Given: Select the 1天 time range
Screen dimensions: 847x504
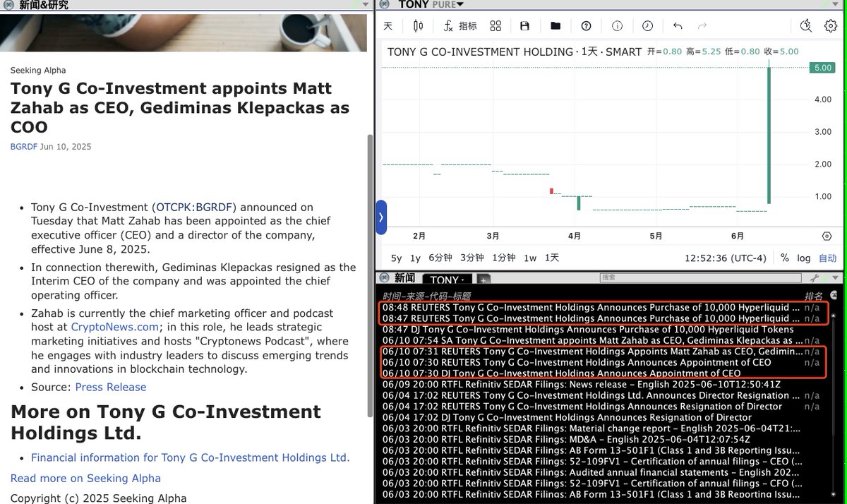Looking at the screenshot, I should [552, 258].
